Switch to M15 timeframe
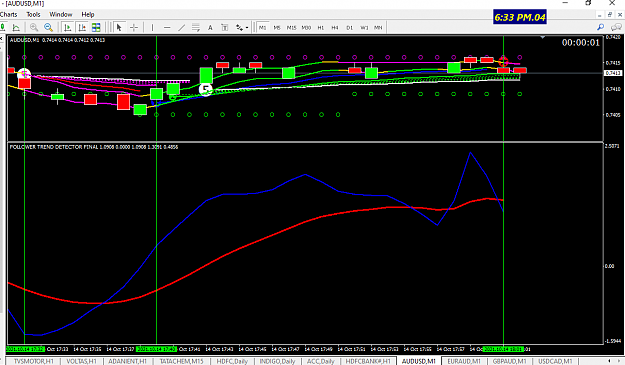625x365 pixels. tap(291, 27)
